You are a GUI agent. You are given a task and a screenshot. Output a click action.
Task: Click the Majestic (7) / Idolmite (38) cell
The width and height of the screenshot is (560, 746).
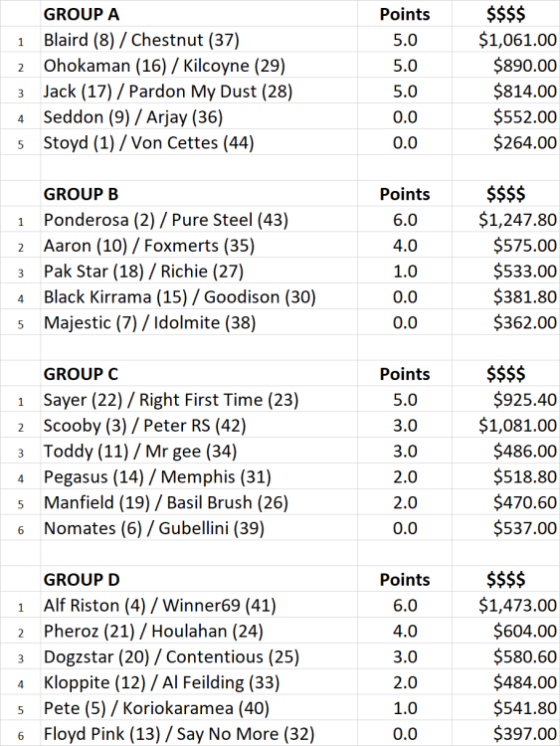[x=199, y=322]
